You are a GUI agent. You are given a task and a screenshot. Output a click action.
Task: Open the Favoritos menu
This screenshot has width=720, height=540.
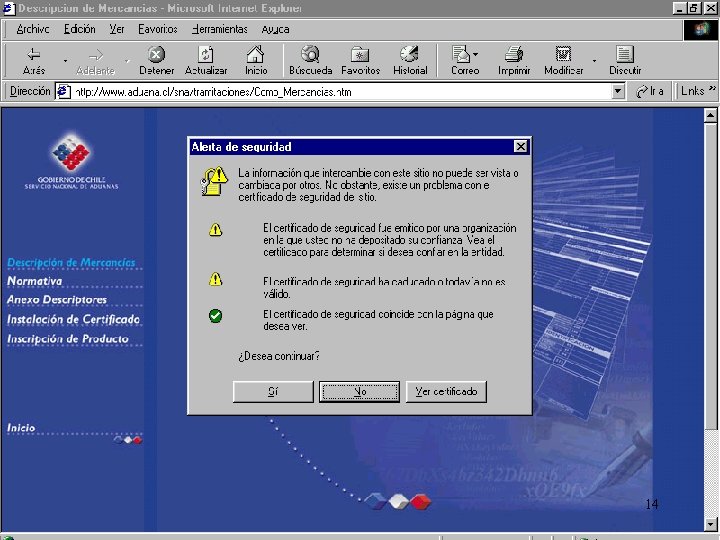[x=158, y=29]
